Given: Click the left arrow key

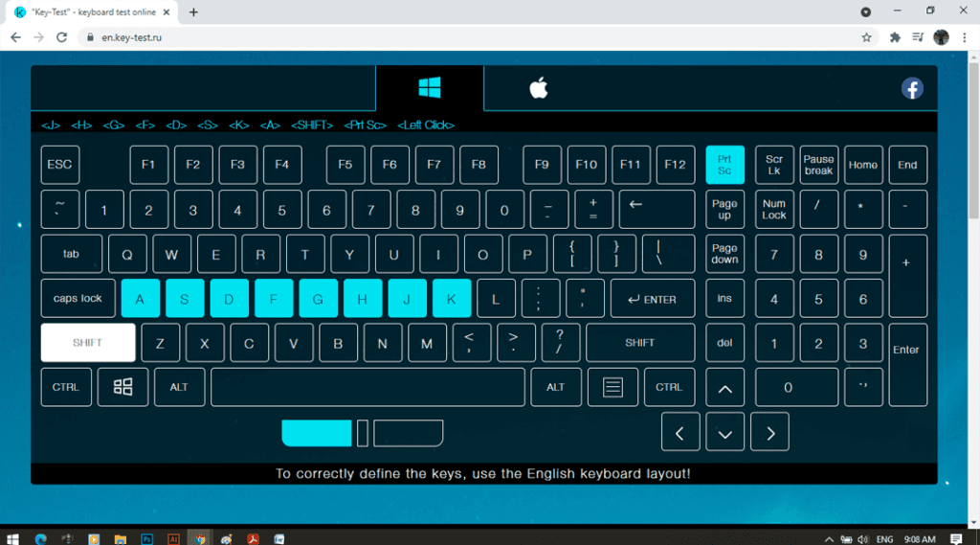Looking at the screenshot, I should click(x=680, y=432).
